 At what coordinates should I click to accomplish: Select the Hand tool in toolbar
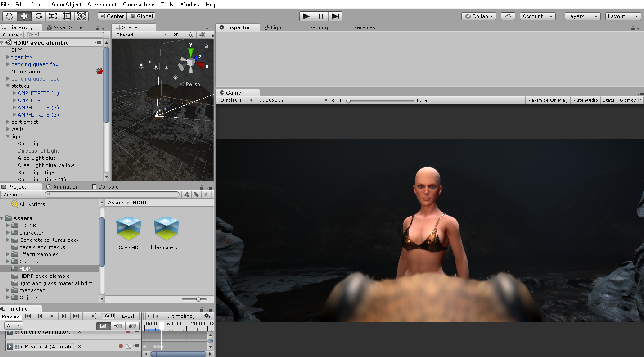point(9,16)
